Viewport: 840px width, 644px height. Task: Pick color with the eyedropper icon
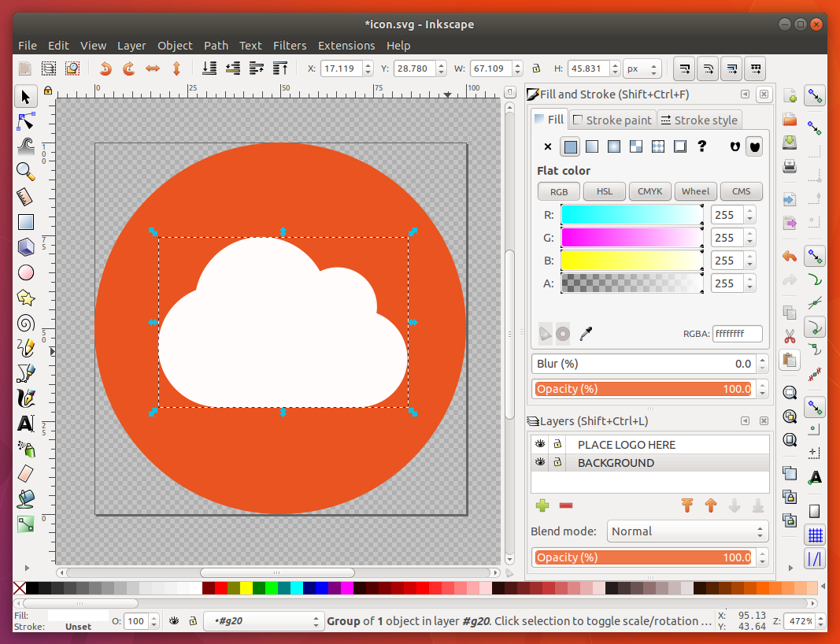(585, 334)
